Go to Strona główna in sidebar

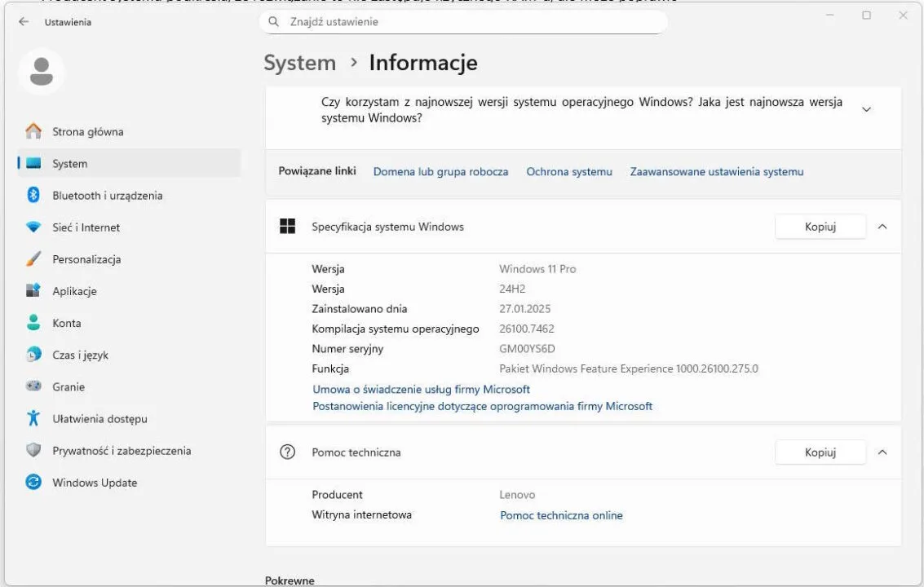tap(87, 132)
